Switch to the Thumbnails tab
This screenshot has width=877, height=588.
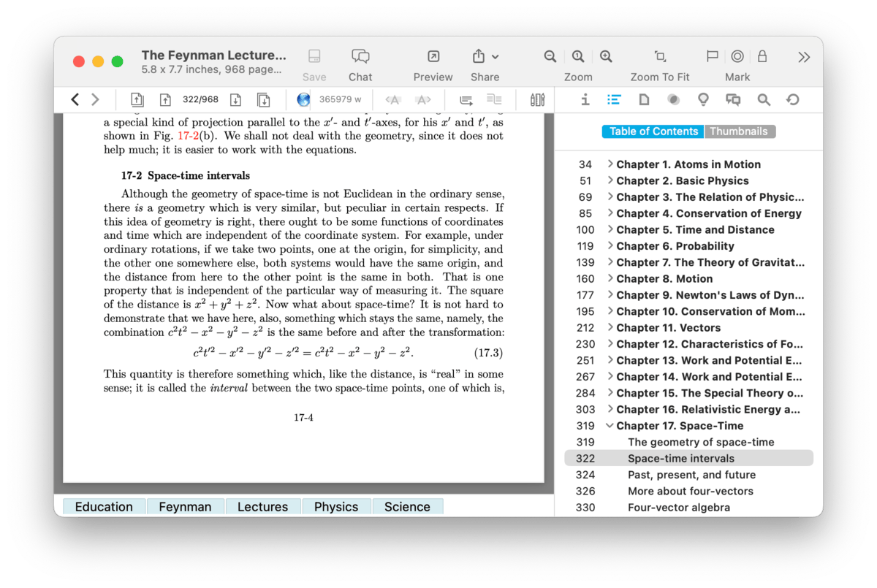click(x=739, y=131)
